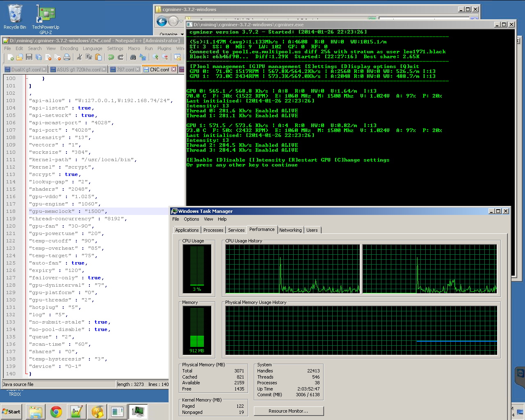Click the Resource Monitor button

(x=288, y=411)
